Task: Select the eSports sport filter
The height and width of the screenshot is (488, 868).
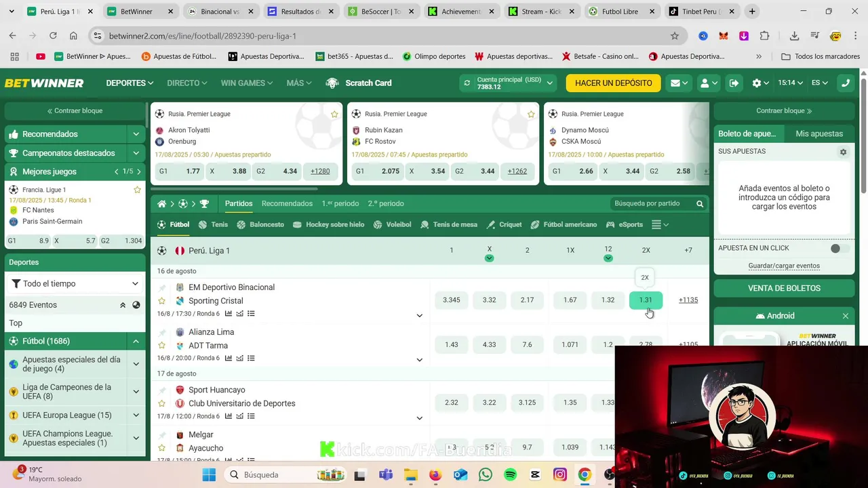Action: coord(624,224)
